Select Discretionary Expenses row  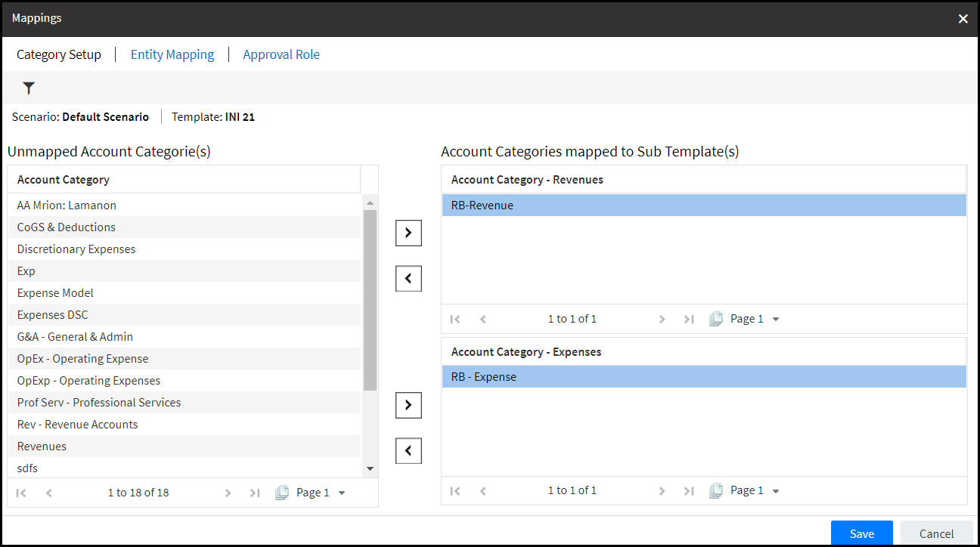coord(185,249)
